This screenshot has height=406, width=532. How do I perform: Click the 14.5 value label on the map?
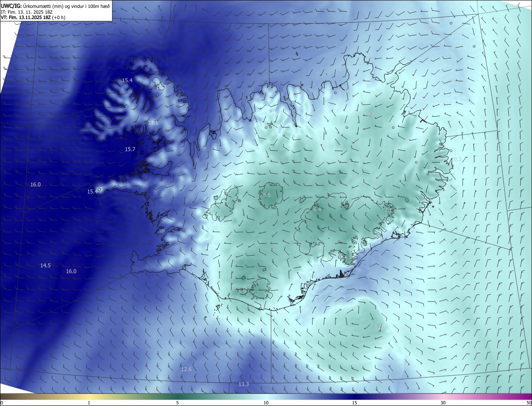[45, 265]
